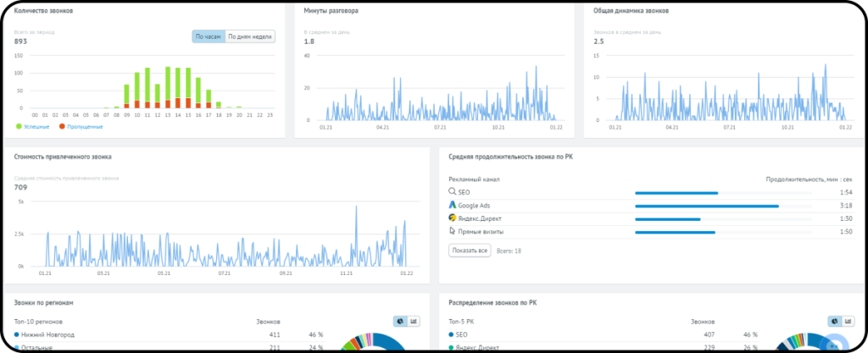Image resolution: width=868 pixels, height=353 pixels.
Task: Switch Распределение звонков по РК to pie view
Action: pos(835,322)
